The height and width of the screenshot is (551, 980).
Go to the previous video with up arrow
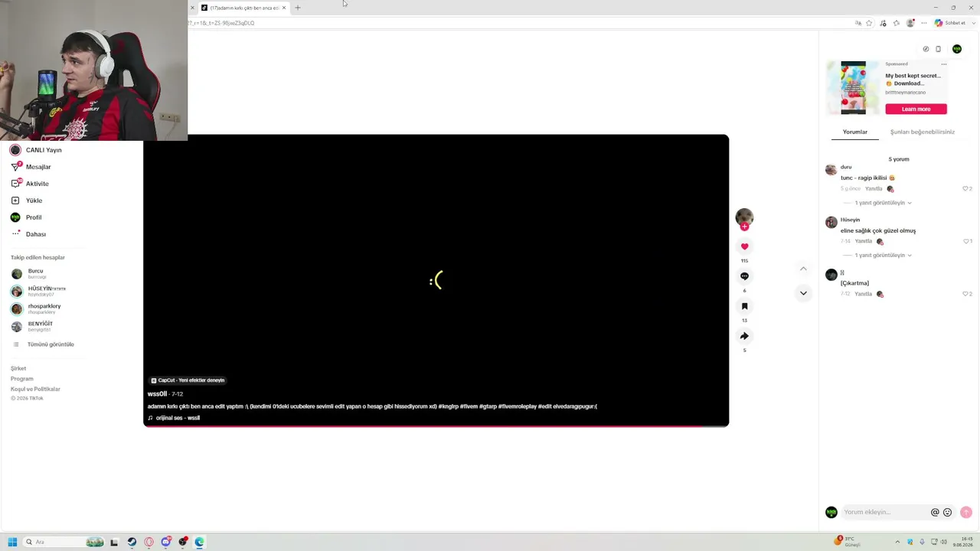(803, 269)
